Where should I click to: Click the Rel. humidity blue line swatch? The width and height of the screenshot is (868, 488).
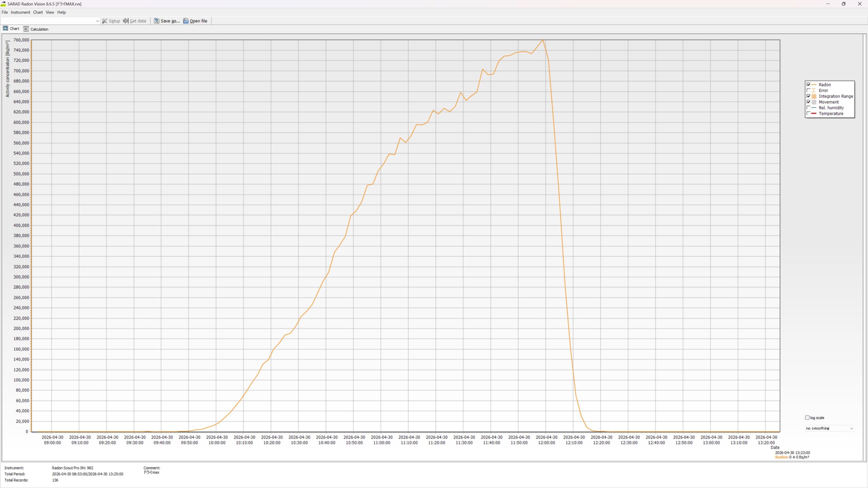(x=814, y=107)
